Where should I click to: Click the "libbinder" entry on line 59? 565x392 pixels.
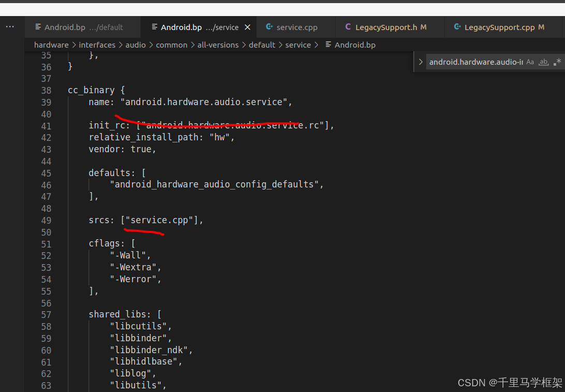(138, 338)
